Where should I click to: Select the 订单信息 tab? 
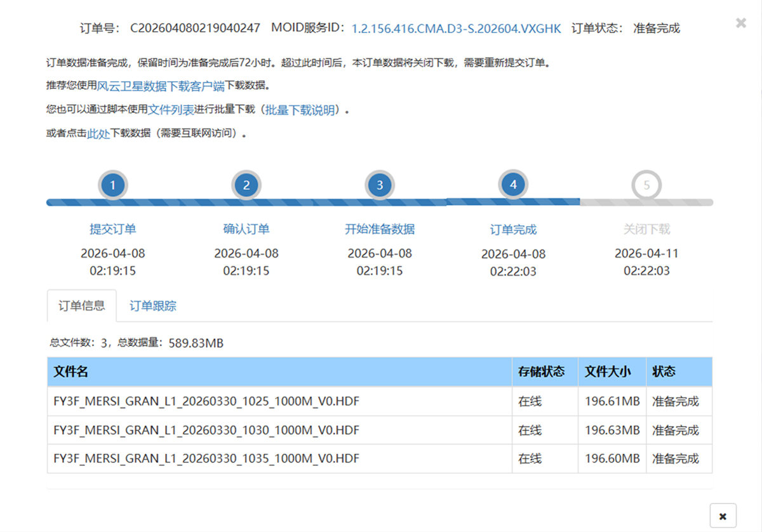point(82,306)
